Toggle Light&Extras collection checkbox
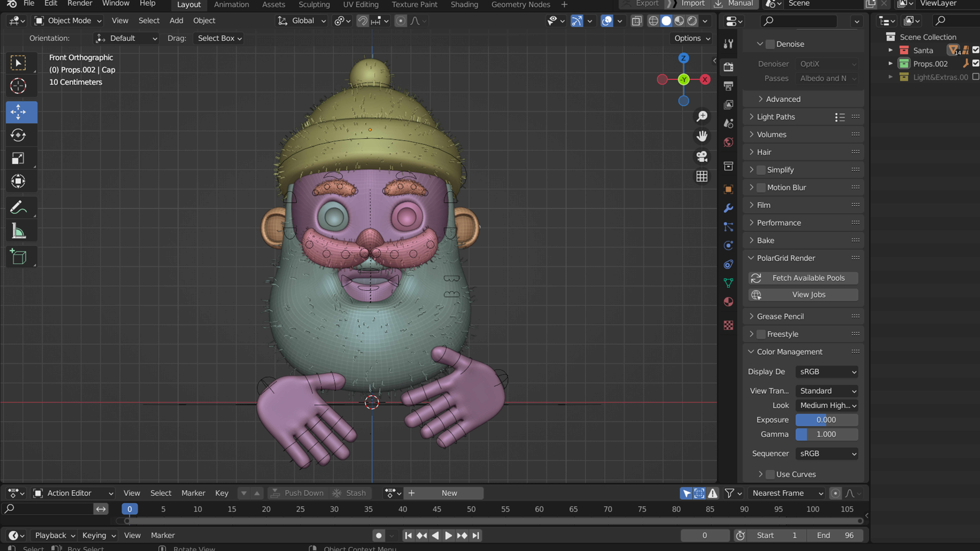Image resolution: width=980 pixels, height=551 pixels. [976, 77]
